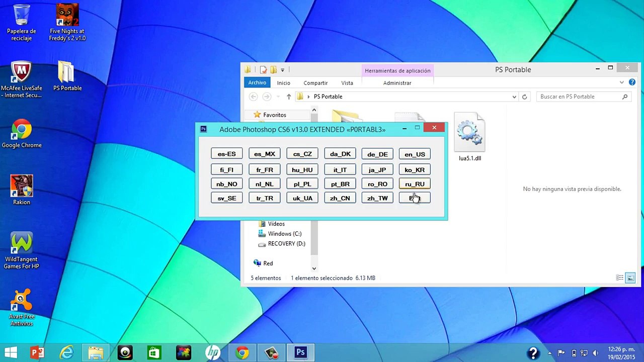Screen dimensions: 644x362
Task: Switch to large icons view
Action: point(630,278)
